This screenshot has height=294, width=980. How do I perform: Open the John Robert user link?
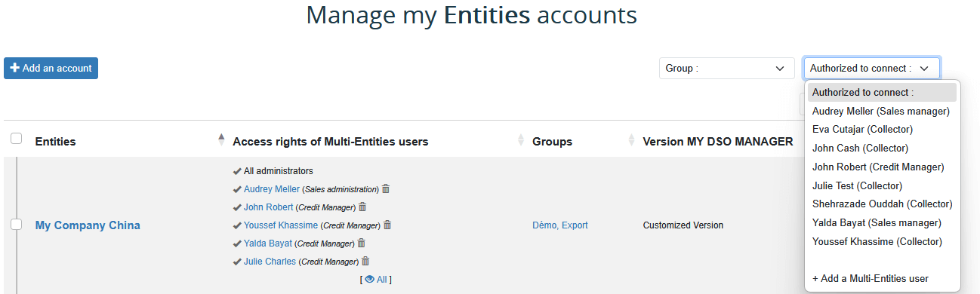pyautogui.click(x=269, y=207)
